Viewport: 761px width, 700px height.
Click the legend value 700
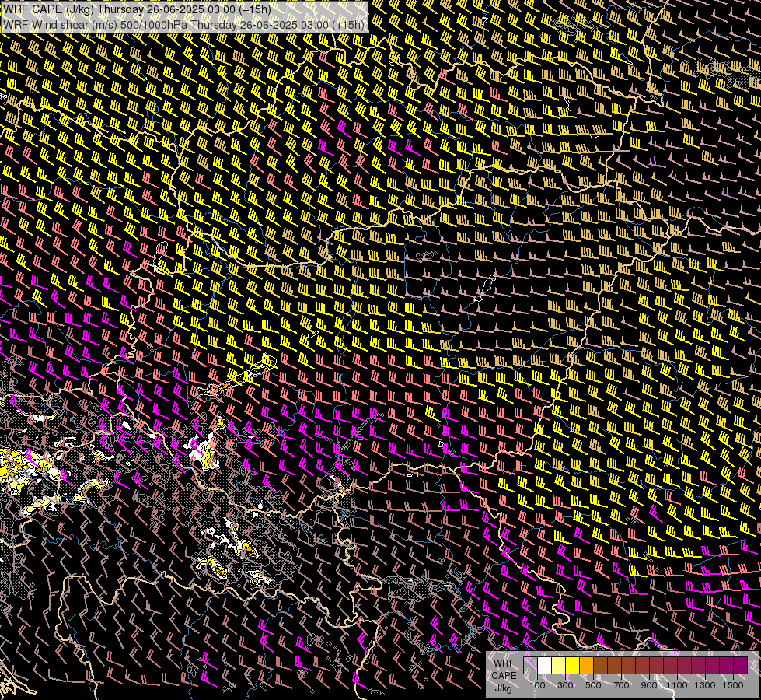tap(621, 685)
